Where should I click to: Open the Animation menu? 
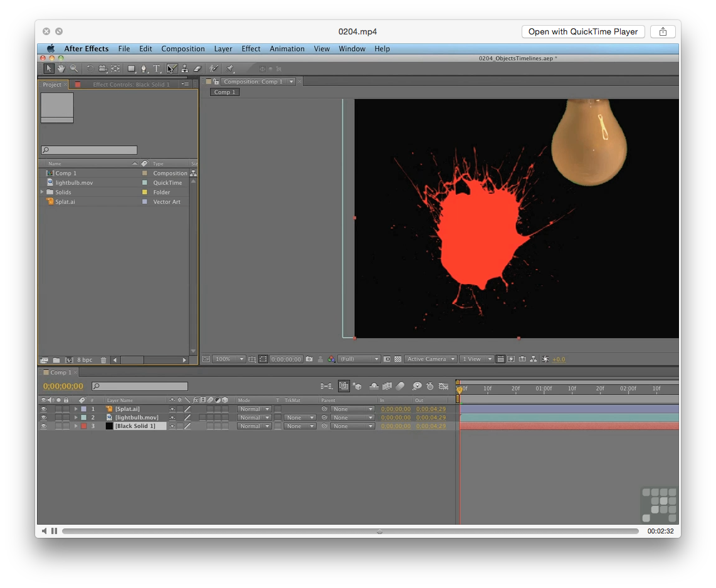coord(287,49)
